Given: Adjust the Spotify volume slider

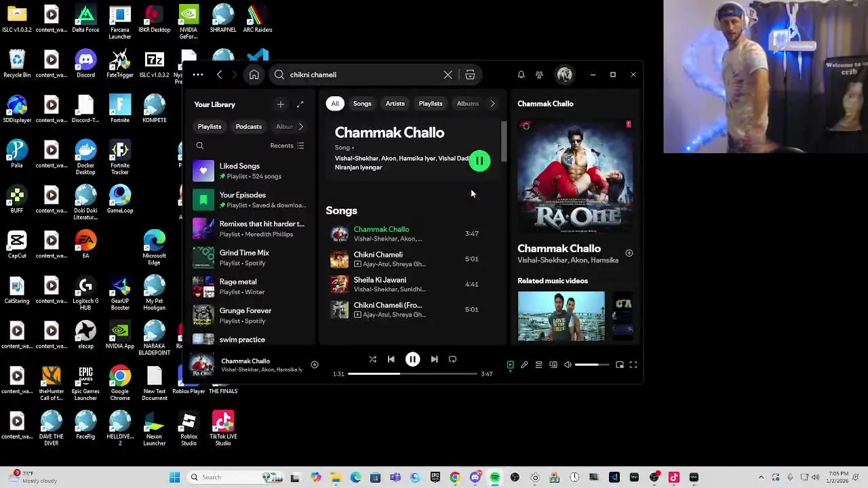Looking at the screenshot, I should (592, 365).
